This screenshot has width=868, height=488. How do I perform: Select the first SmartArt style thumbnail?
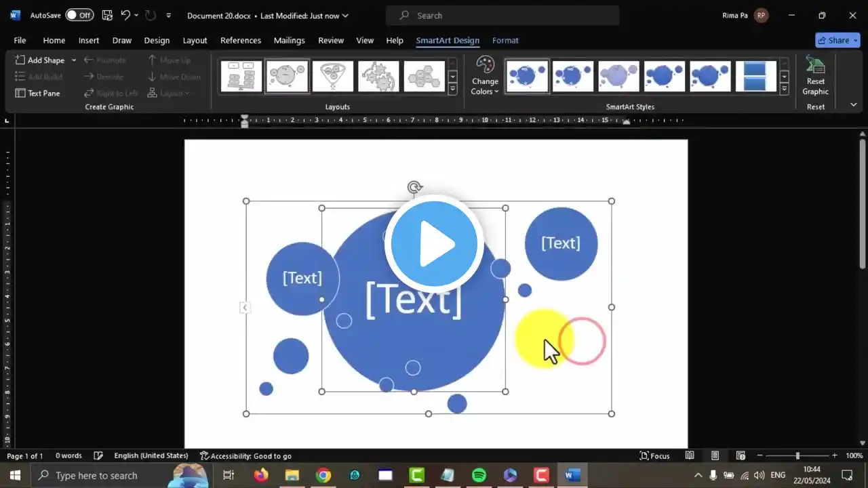(x=527, y=76)
